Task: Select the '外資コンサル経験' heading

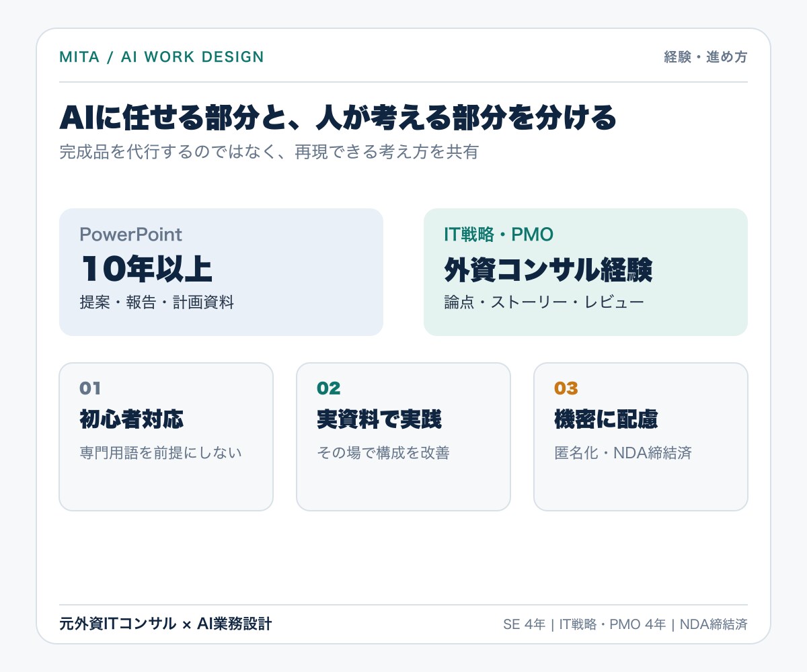Action: tap(548, 269)
